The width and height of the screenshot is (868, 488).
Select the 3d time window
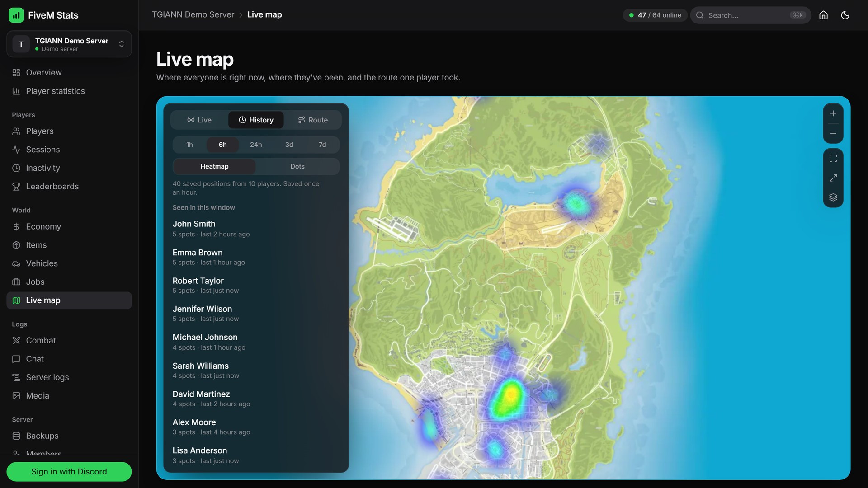coord(289,145)
